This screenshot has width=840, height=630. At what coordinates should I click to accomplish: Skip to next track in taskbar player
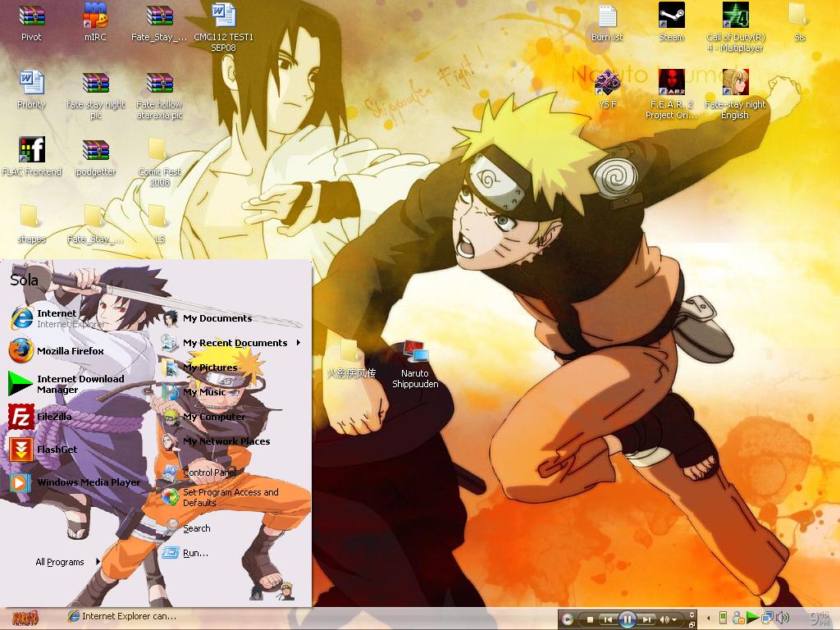[x=646, y=619]
